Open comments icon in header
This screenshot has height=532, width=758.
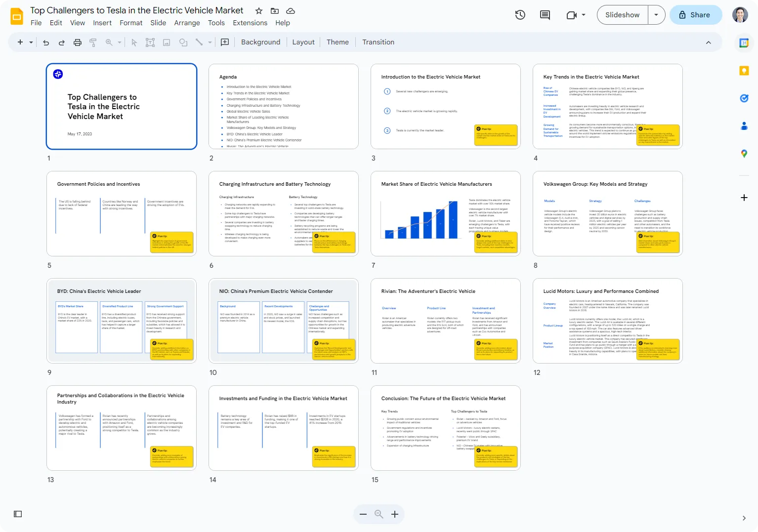[x=545, y=15]
